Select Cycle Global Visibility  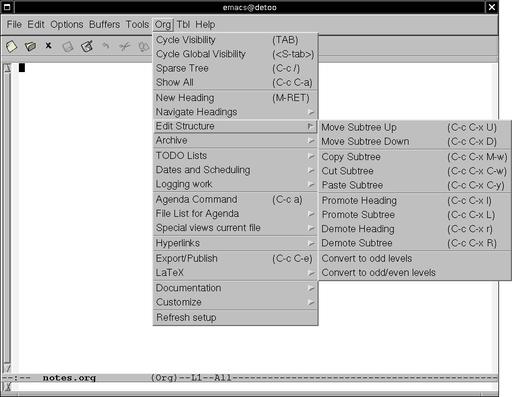pos(235,54)
